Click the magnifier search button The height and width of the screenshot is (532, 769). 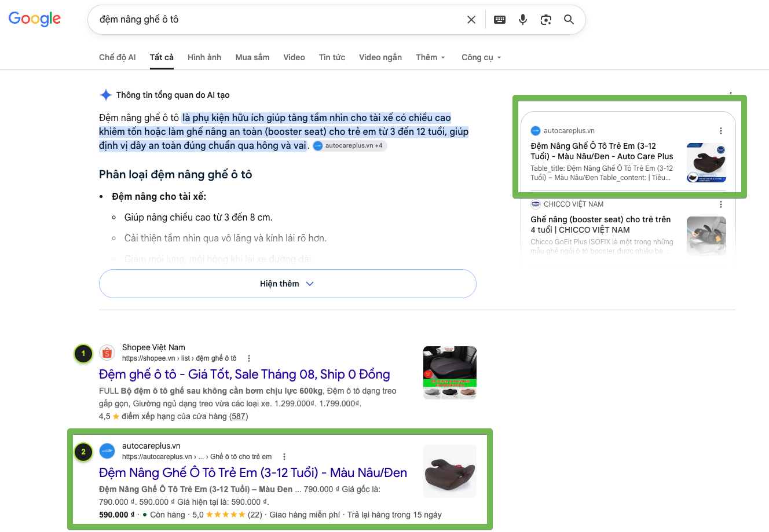tap(569, 20)
